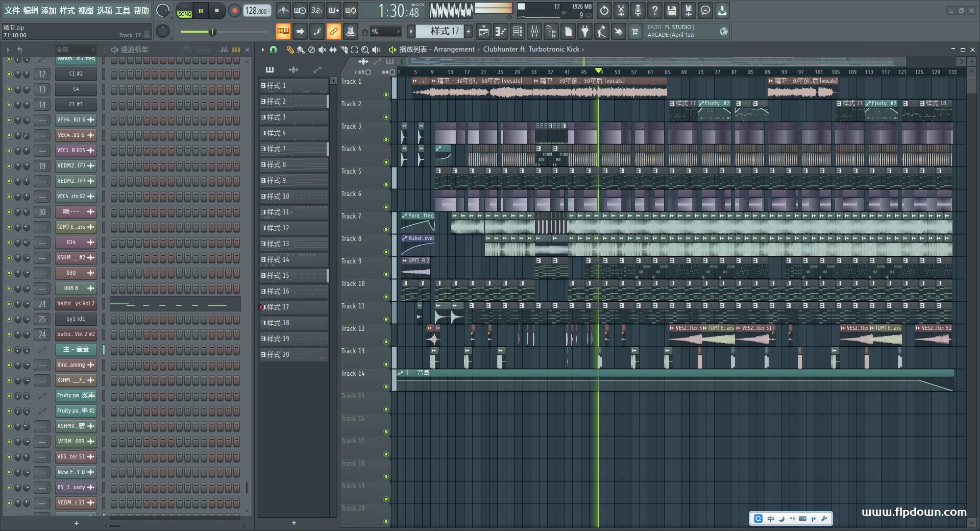Click the one-click audio recording microphone icon
The image size is (980, 531).
(x=638, y=10)
